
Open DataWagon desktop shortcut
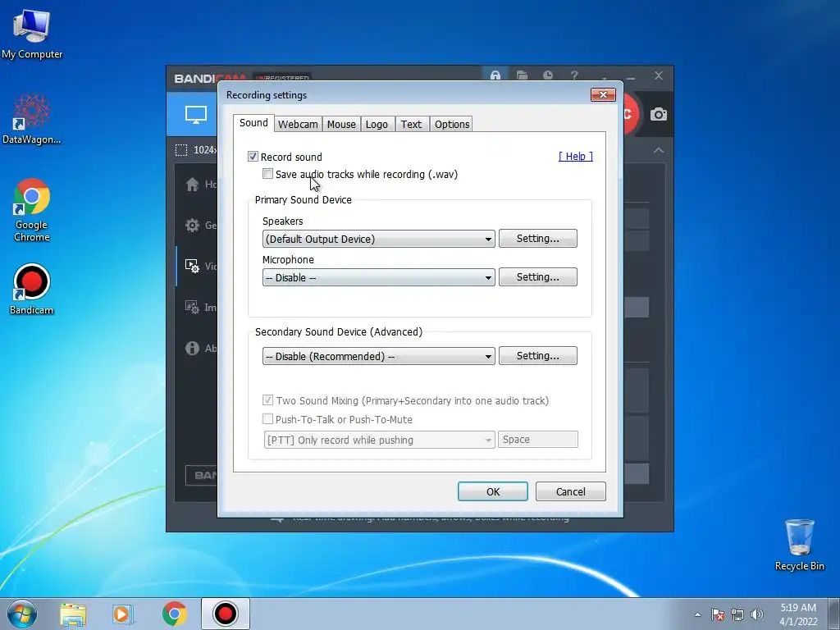pos(32,119)
